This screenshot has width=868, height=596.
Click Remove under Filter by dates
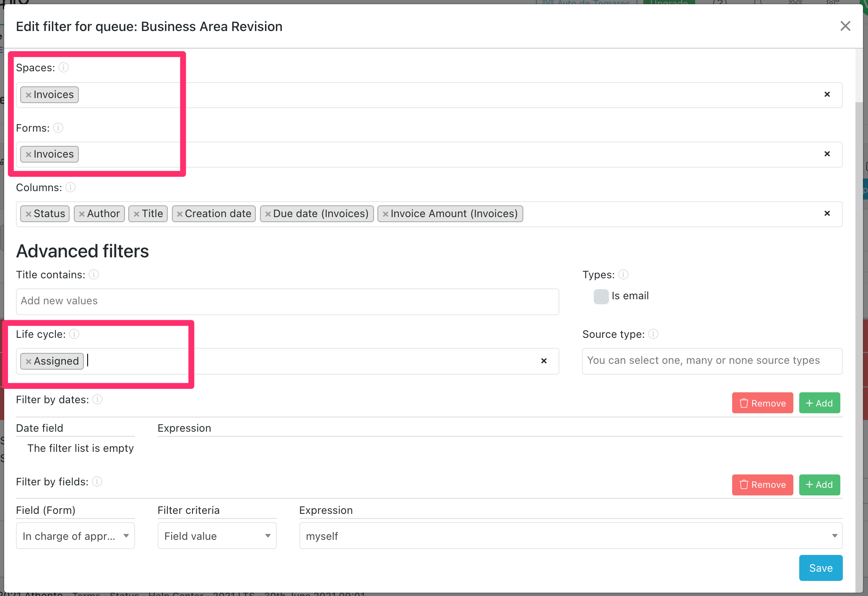click(762, 403)
